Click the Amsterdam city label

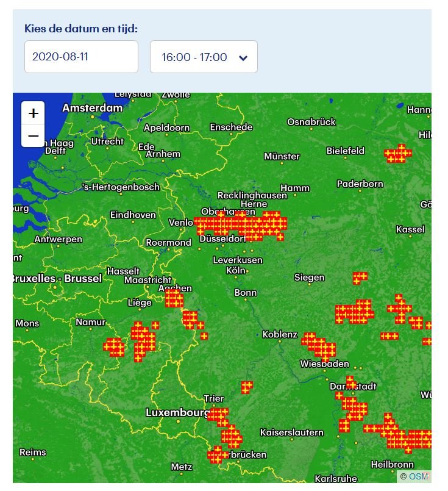pos(93,108)
